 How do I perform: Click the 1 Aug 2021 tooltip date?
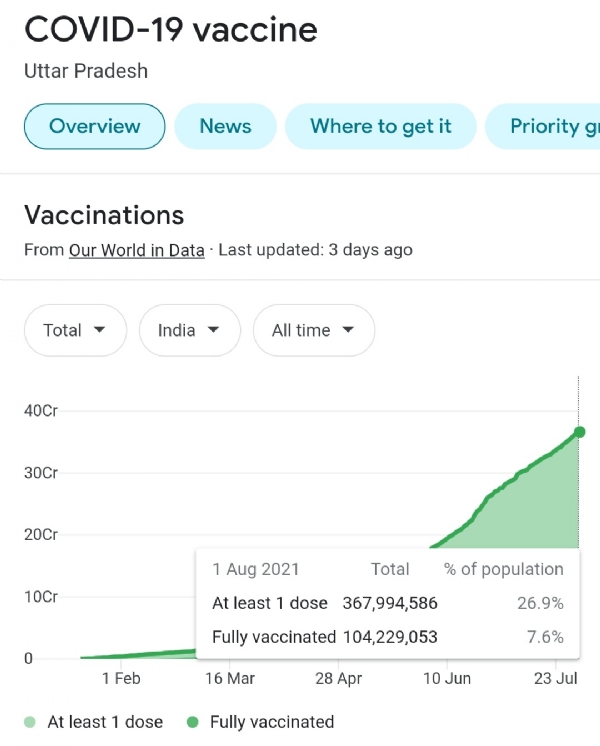[255, 569]
